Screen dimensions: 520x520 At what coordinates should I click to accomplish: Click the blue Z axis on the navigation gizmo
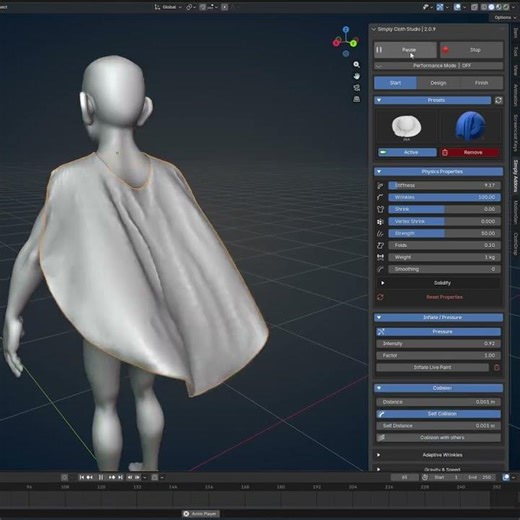tap(346, 30)
